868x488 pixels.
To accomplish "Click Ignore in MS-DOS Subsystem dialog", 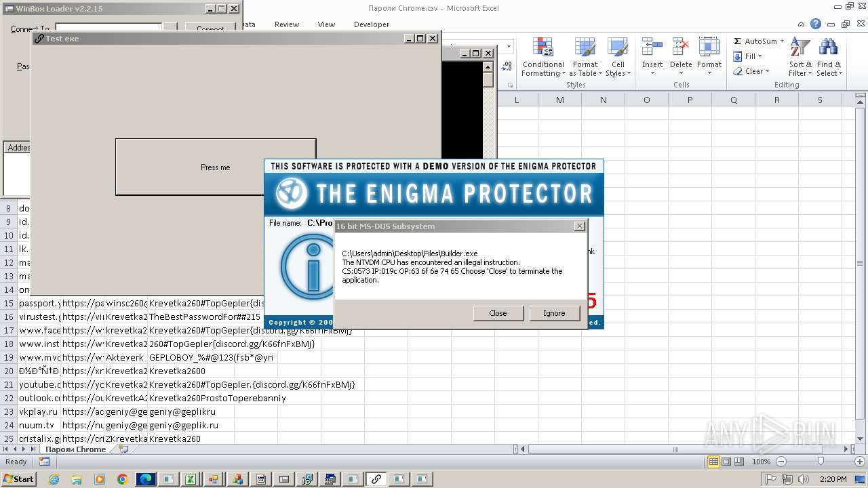I will (x=554, y=313).
